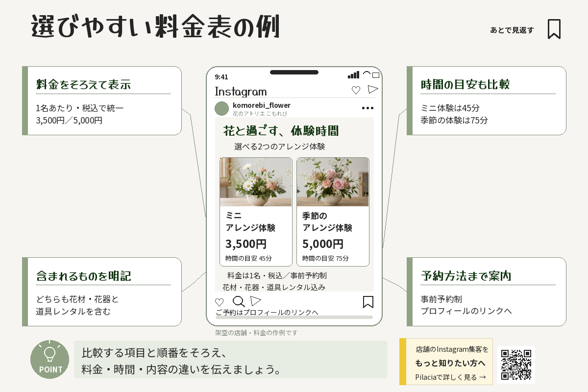Image resolution: width=588 pixels, height=392 pixels.
Task: Tap the share arrow icon under post
Action: tap(256, 301)
